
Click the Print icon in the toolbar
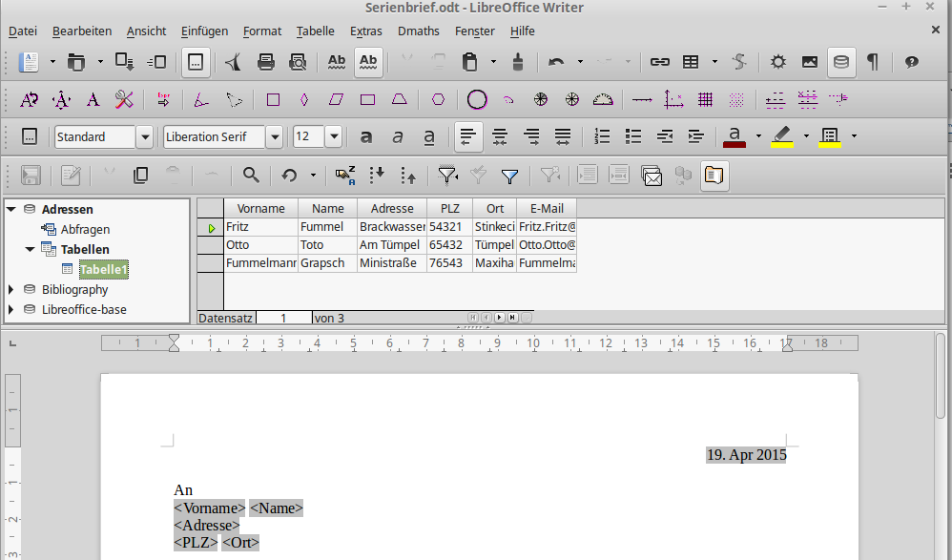click(266, 62)
